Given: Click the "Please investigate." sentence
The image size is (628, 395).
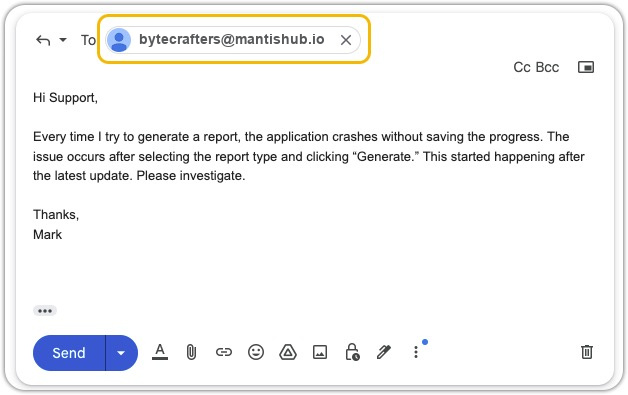Looking at the screenshot, I should 191,176.
